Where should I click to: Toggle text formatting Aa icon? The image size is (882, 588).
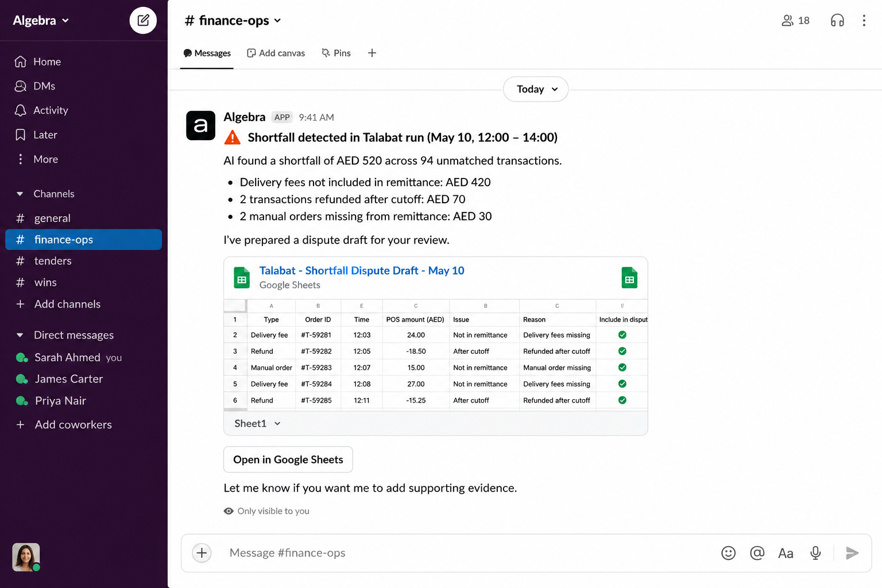786,553
